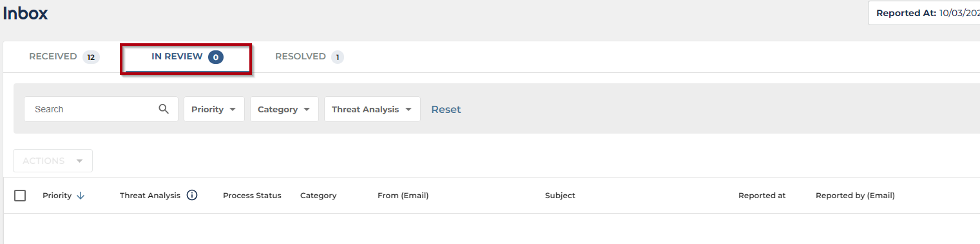This screenshot has height=244, width=980.
Task: Open the Category filter dropdown
Action: pyautogui.click(x=284, y=109)
